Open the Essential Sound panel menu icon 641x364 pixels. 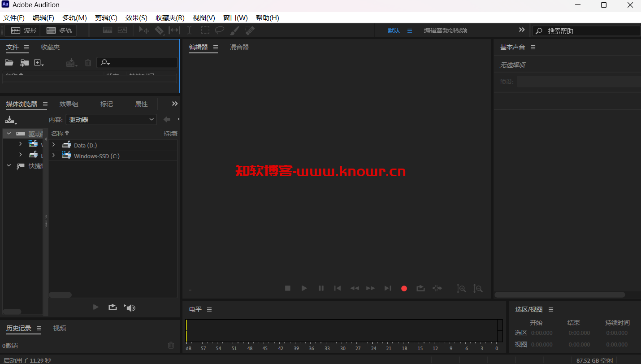click(533, 47)
